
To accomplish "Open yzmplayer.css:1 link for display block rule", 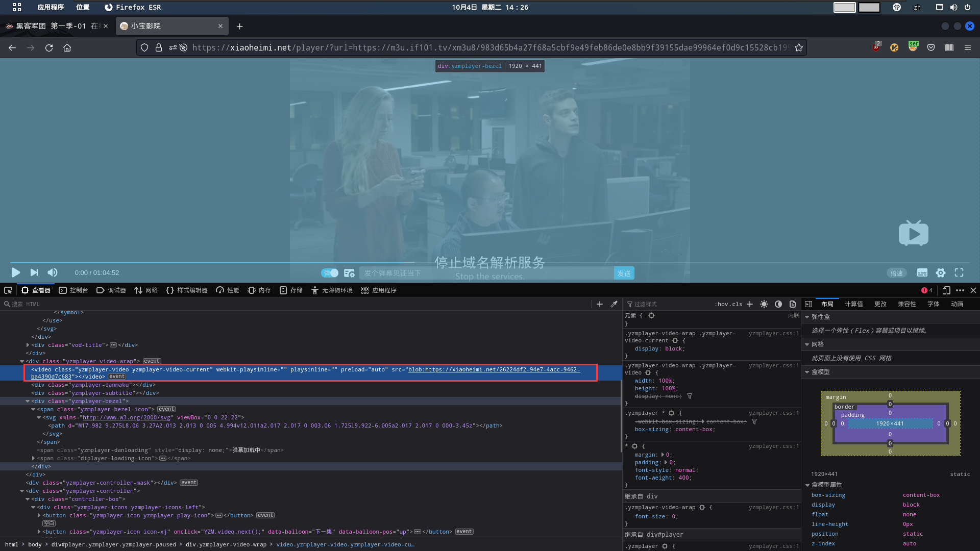I will (774, 333).
